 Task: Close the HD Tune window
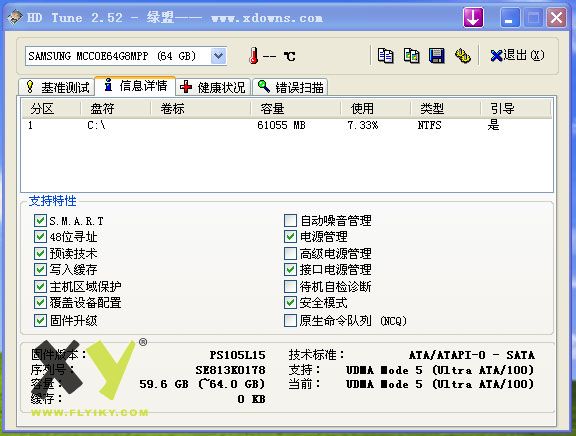point(557,17)
